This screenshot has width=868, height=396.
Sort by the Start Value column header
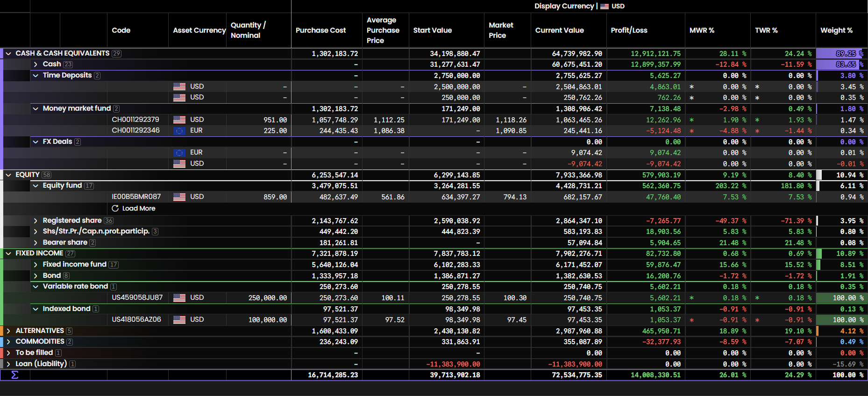click(x=433, y=30)
